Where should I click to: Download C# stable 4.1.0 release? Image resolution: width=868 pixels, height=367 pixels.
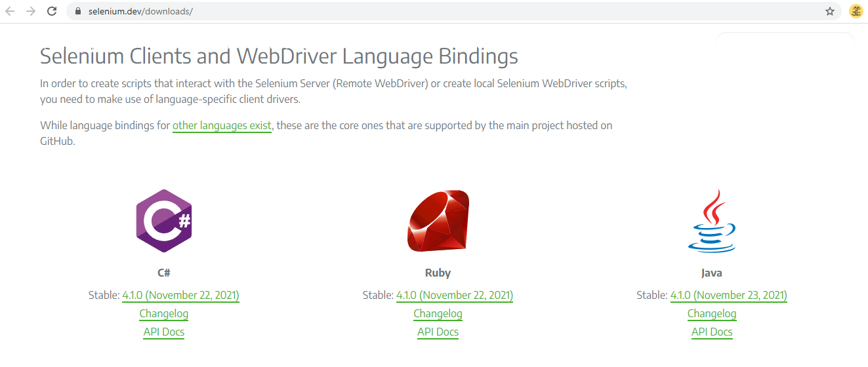pos(180,296)
